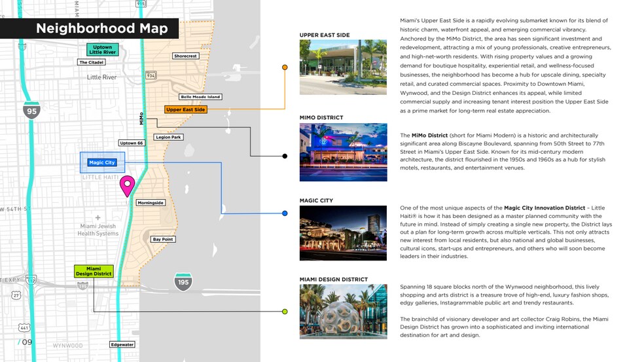Image resolution: width=644 pixels, height=362 pixels.
Task: Click The Citadel label
Action: pyautogui.click(x=92, y=62)
